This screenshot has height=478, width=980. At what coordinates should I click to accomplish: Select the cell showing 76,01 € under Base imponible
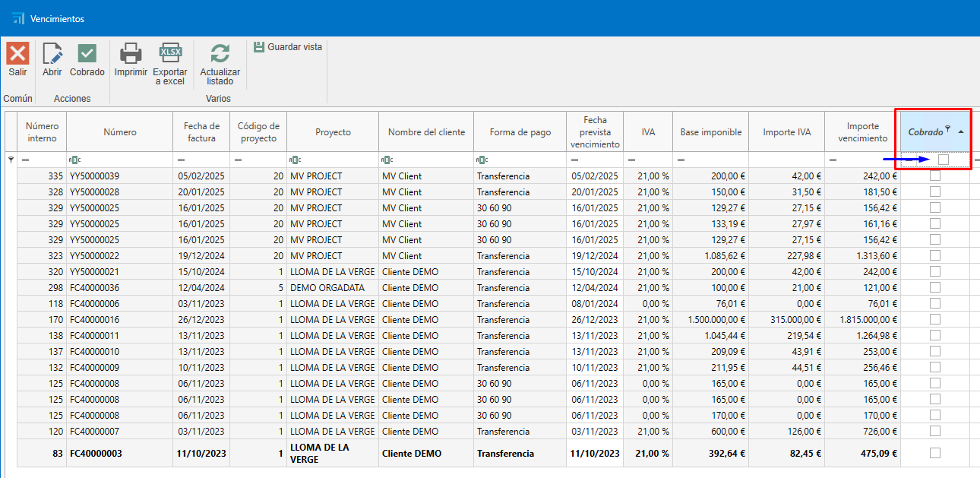[x=711, y=303]
